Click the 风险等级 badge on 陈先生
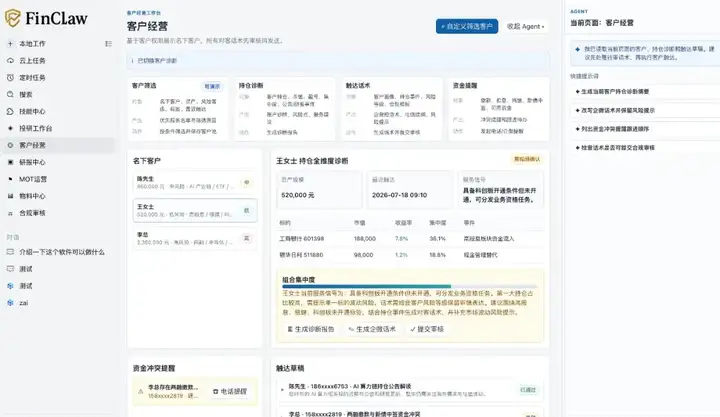Image resolution: width=720 pixels, height=417 pixels. coord(247,182)
